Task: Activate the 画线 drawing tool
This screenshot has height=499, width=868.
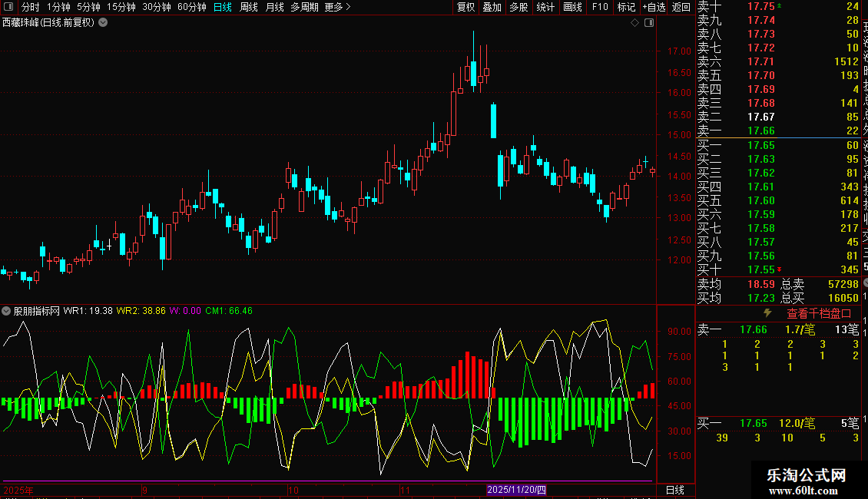Action: point(572,7)
